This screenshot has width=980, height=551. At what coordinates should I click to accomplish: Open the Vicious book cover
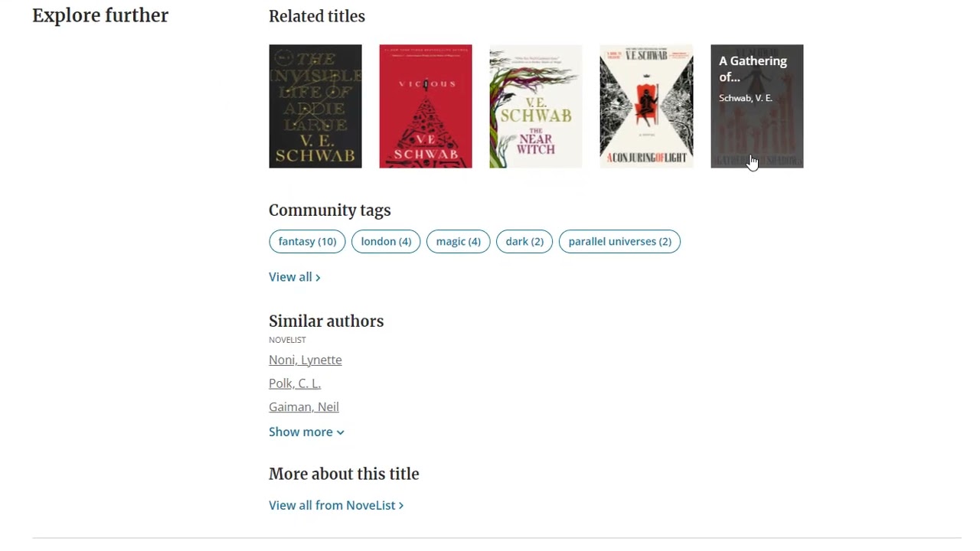click(425, 106)
